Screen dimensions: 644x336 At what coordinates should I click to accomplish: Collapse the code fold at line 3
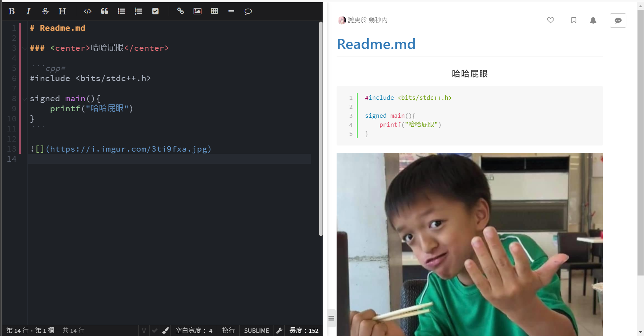(x=24, y=48)
